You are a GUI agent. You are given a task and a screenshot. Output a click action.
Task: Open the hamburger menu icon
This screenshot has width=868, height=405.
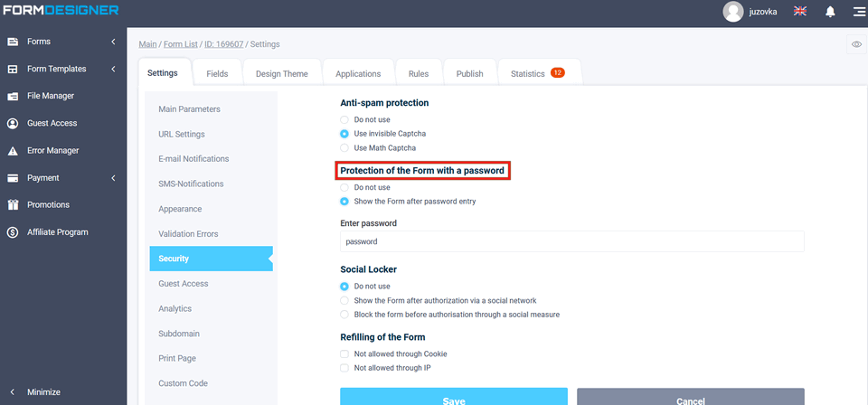(858, 12)
